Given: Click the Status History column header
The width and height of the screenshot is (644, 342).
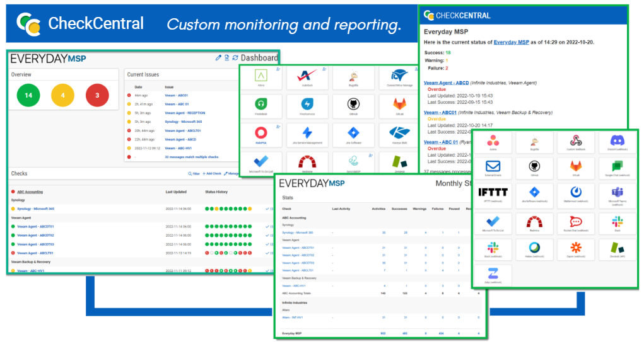Looking at the screenshot, I should click(x=216, y=192).
